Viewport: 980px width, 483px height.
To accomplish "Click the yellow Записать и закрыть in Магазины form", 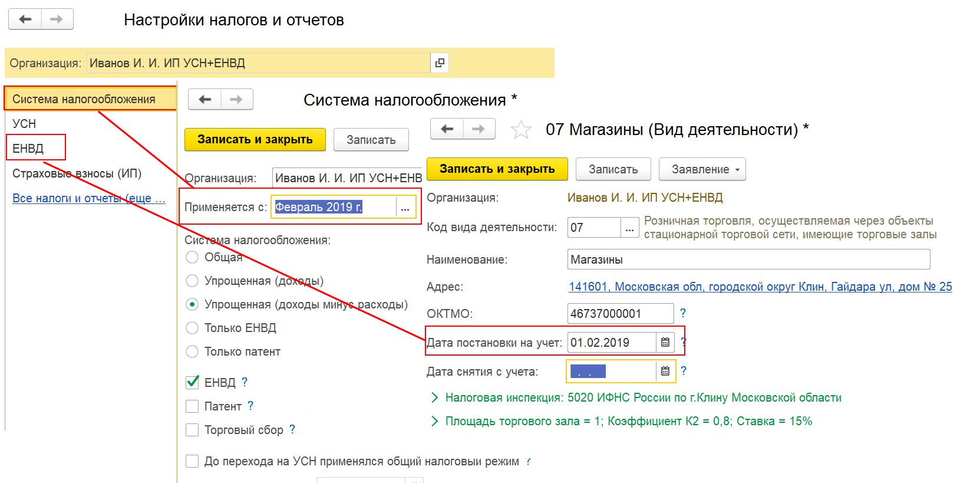I will point(497,169).
